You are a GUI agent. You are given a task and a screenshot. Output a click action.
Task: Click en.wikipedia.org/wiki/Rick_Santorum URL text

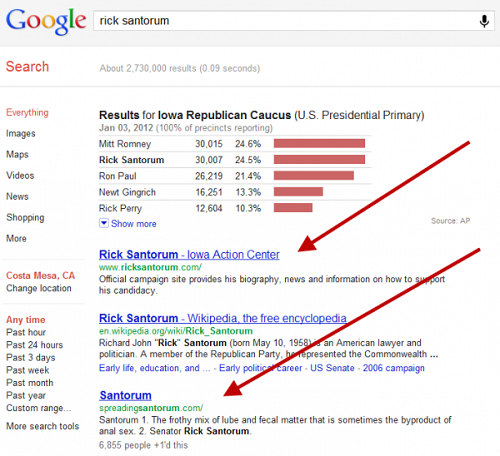(176, 331)
